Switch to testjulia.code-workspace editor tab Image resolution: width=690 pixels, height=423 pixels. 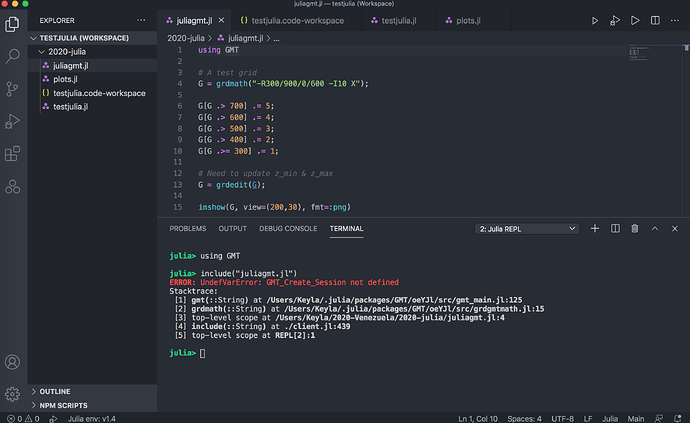[x=297, y=20]
